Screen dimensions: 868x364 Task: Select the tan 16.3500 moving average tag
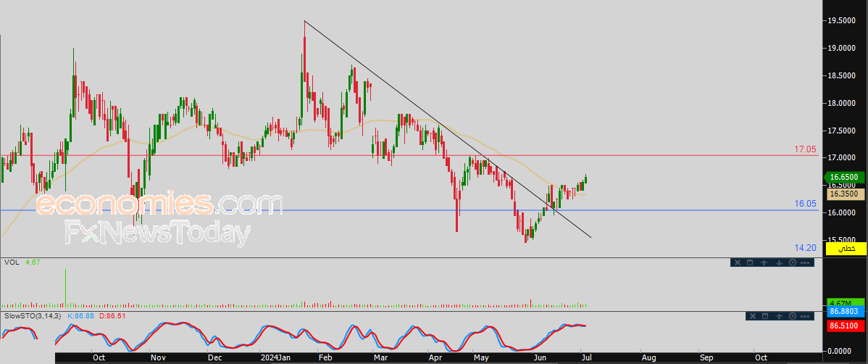point(846,194)
